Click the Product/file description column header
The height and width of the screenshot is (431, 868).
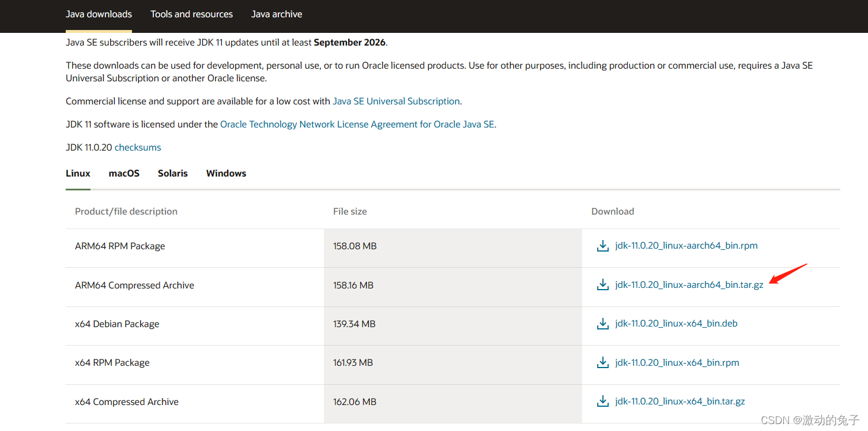[x=126, y=212]
